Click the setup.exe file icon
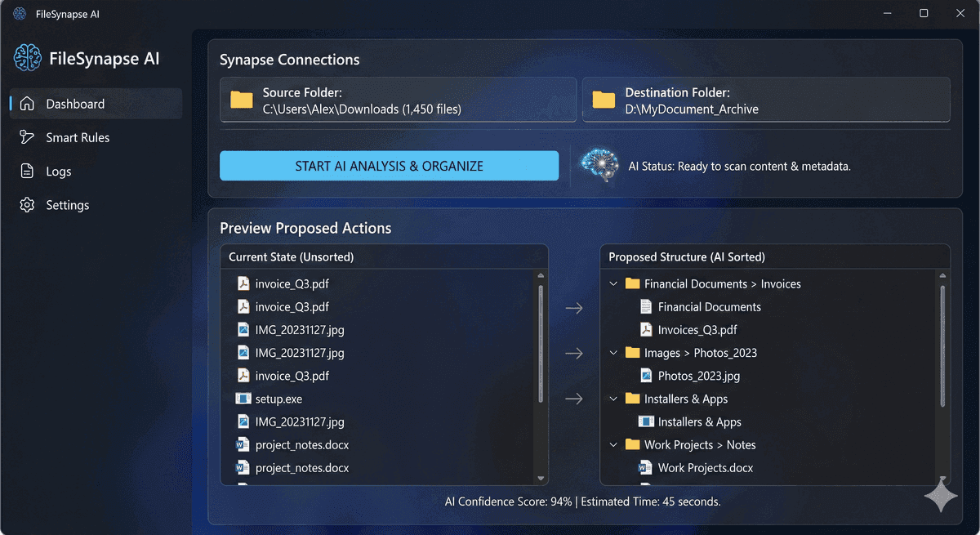The image size is (980, 535). tap(243, 399)
